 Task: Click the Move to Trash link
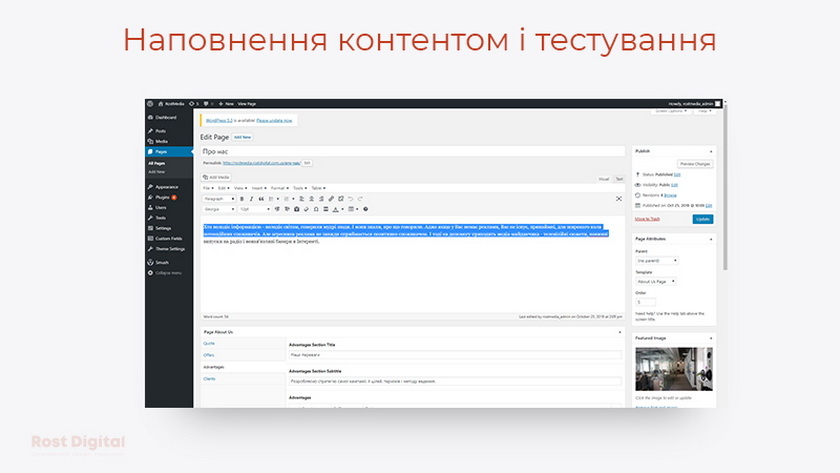click(647, 218)
